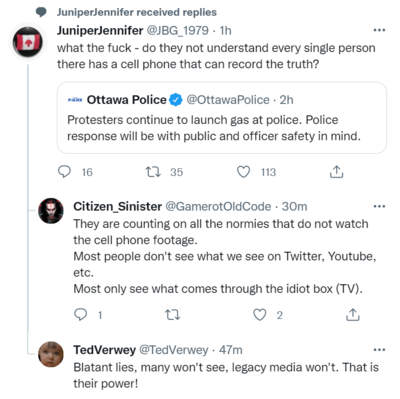400x399 pixels.
Task: Open the @GamerotOldCode handle link
Action: tap(218, 207)
